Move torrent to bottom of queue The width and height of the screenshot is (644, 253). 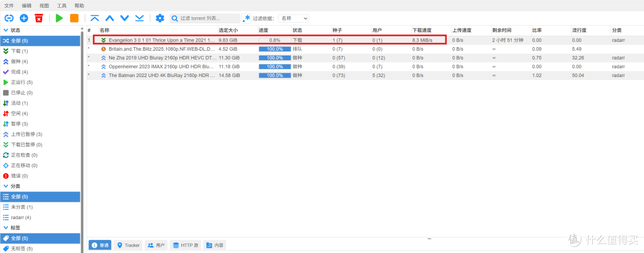pyautogui.click(x=139, y=18)
